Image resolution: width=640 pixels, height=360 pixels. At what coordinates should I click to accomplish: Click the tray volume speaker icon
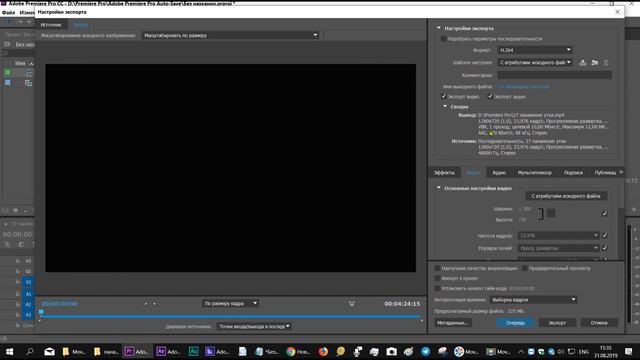[561, 351]
